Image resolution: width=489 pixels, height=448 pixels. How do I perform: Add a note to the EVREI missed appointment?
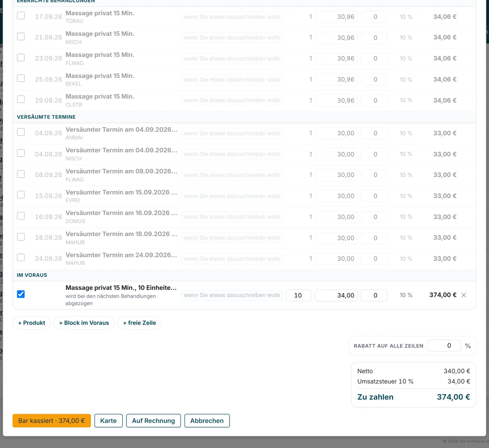(x=232, y=196)
